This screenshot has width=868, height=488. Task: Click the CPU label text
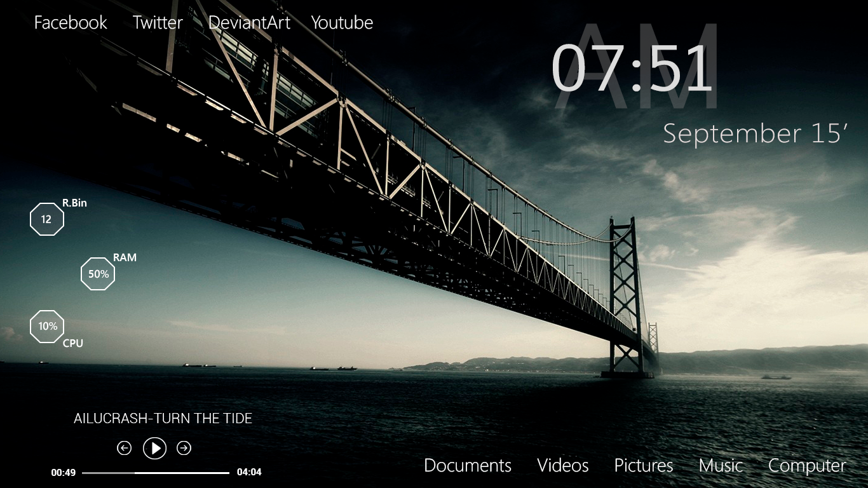tap(73, 343)
